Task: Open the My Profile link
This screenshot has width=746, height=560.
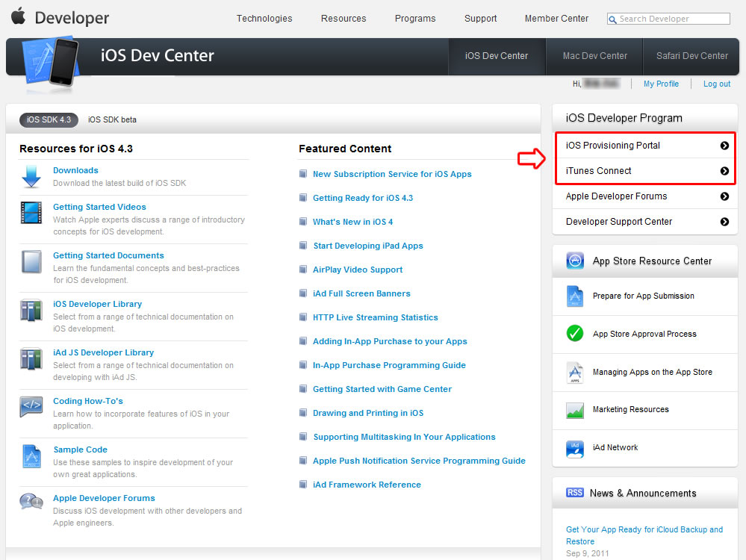Action: pyautogui.click(x=661, y=84)
